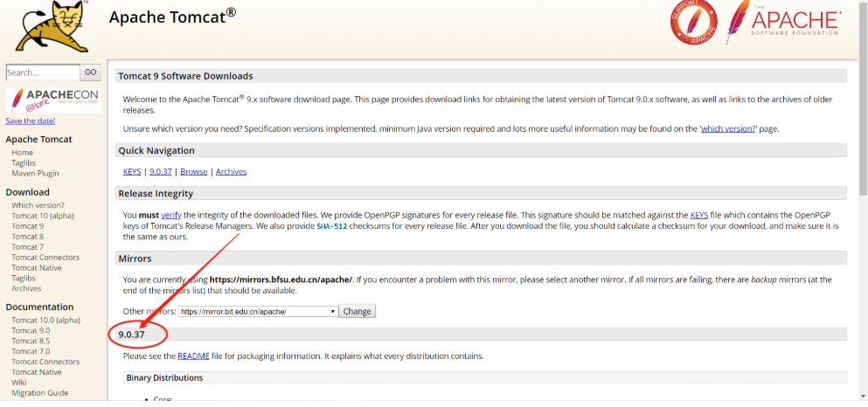The image size is (868, 407).
Task: Open the Save the date! link
Action: (x=30, y=121)
